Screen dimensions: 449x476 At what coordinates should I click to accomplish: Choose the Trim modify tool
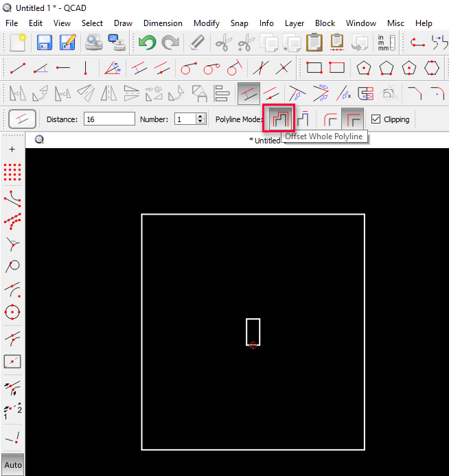click(x=297, y=93)
